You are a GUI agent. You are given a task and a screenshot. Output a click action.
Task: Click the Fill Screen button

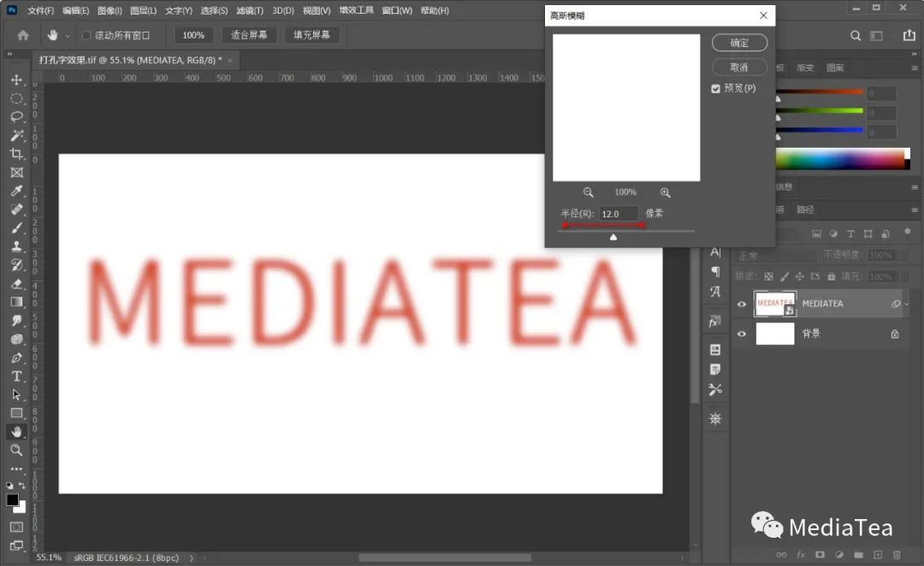coord(311,35)
